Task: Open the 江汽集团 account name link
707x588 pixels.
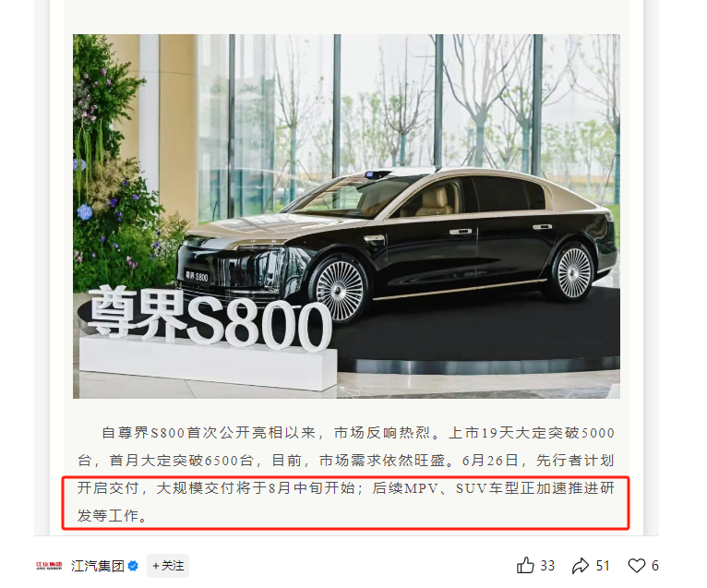Action: click(98, 566)
